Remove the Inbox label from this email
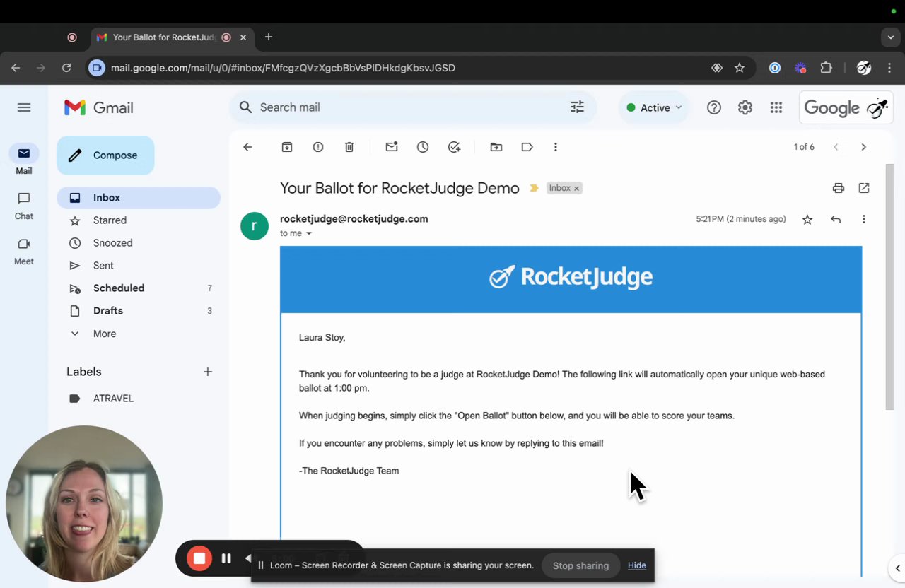 tap(576, 189)
